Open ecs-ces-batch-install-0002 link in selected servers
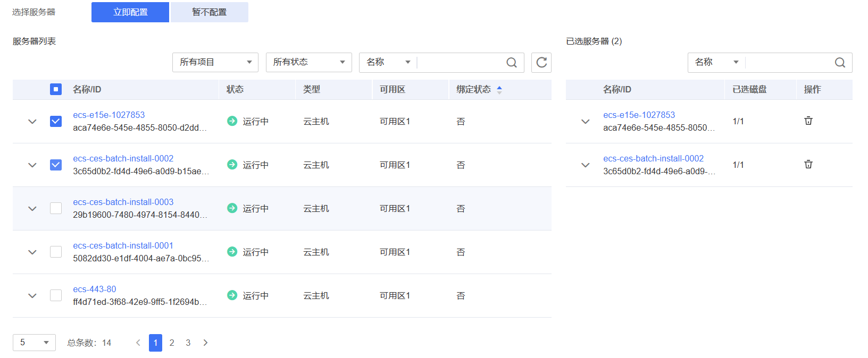 coord(654,158)
